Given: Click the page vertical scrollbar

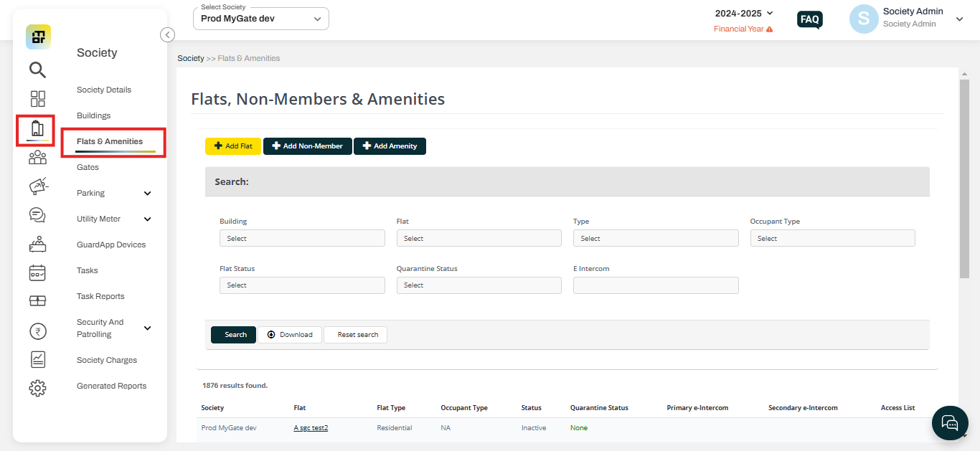Looking at the screenshot, I should point(964,179).
